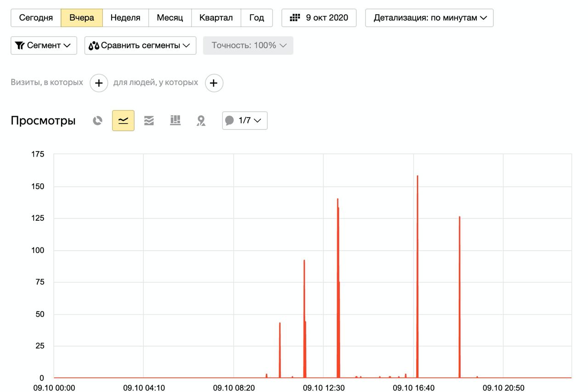Image resolution: width=588 pixels, height=392 pixels.
Task: Click the funnel filter icon in Сегмент
Action: click(x=20, y=45)
